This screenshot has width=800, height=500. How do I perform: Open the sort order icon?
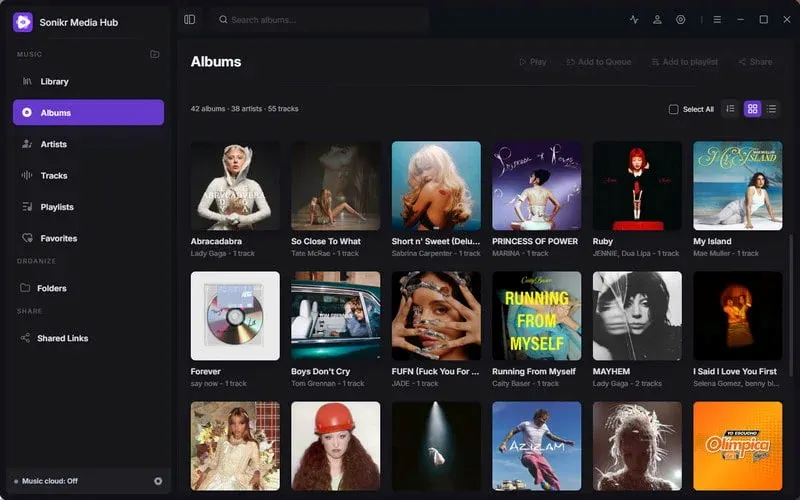coord(731,109)
